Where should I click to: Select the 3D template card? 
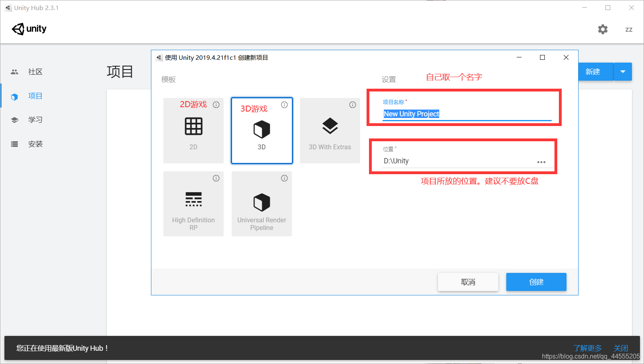[x=262, y=130]
